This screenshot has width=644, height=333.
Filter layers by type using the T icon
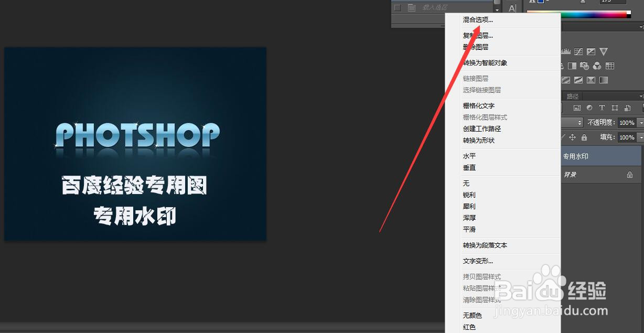[x=602, y=108]
